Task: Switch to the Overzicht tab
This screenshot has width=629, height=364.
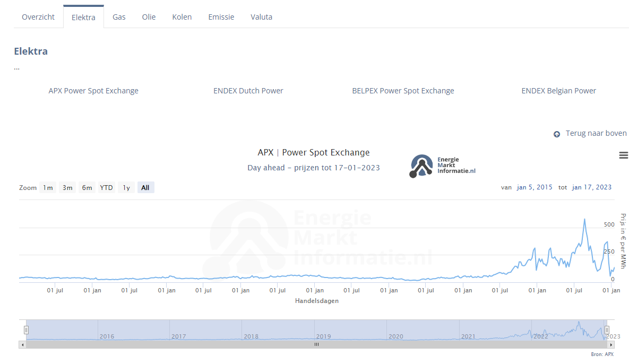Action: [38, 17]
